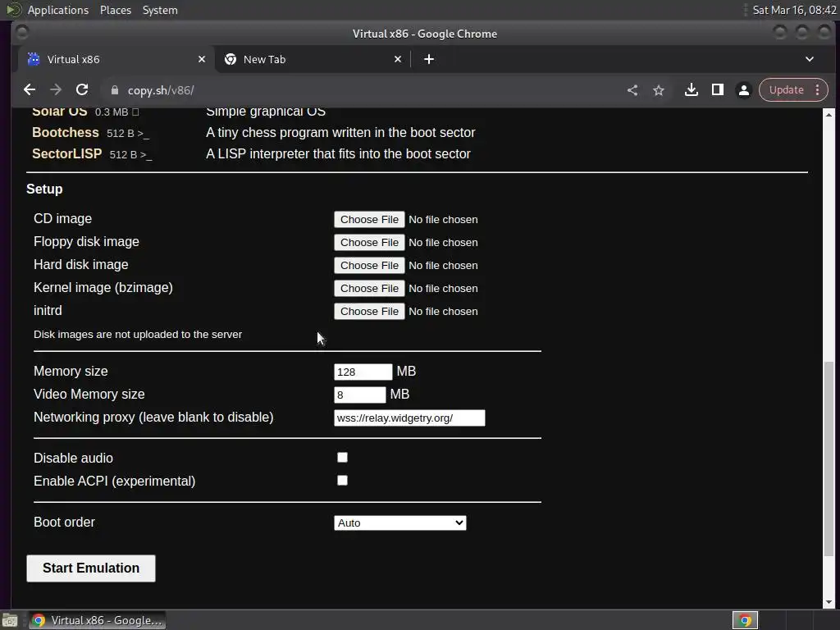Reload the copy.sh page
The image size is (840, 630).
[x=82, y=90]
